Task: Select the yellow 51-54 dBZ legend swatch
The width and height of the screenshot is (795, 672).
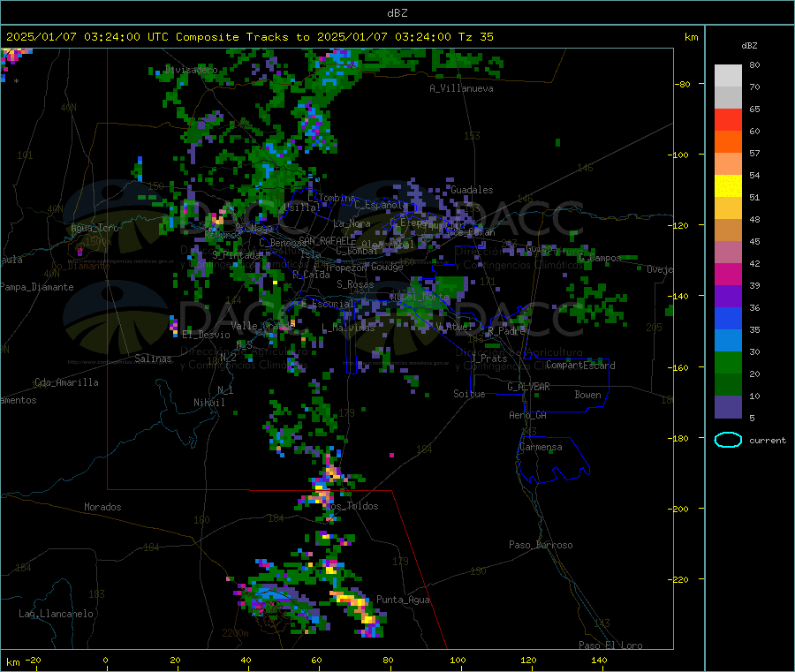Action: pyautogui.click(x=728, y=186)
